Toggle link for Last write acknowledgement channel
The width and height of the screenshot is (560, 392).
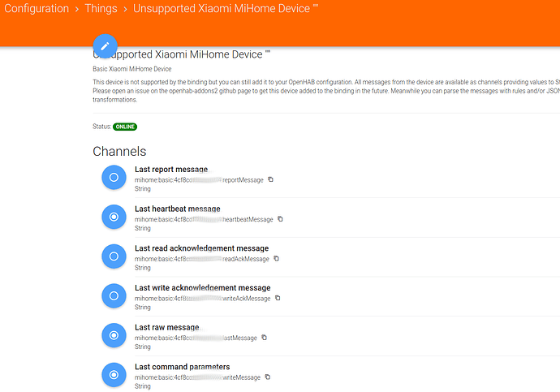pos(114,295)
